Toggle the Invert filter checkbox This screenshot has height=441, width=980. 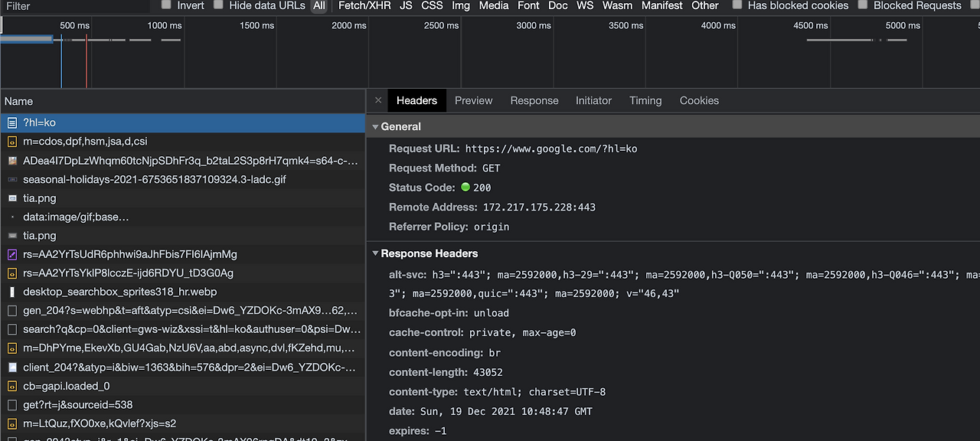click(166, 5)
